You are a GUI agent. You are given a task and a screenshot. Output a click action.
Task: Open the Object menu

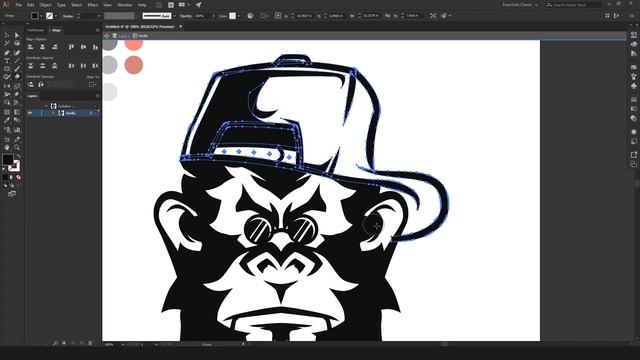coord(45,5)
